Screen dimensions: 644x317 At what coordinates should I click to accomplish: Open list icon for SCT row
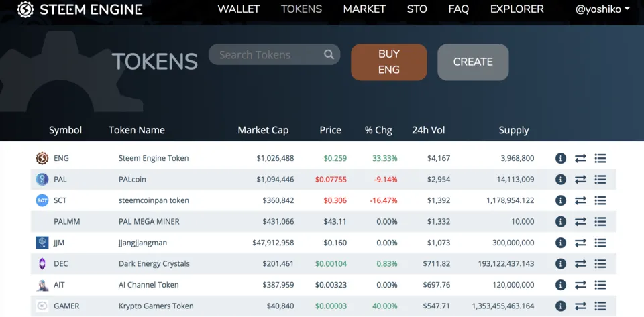(600, 200)
